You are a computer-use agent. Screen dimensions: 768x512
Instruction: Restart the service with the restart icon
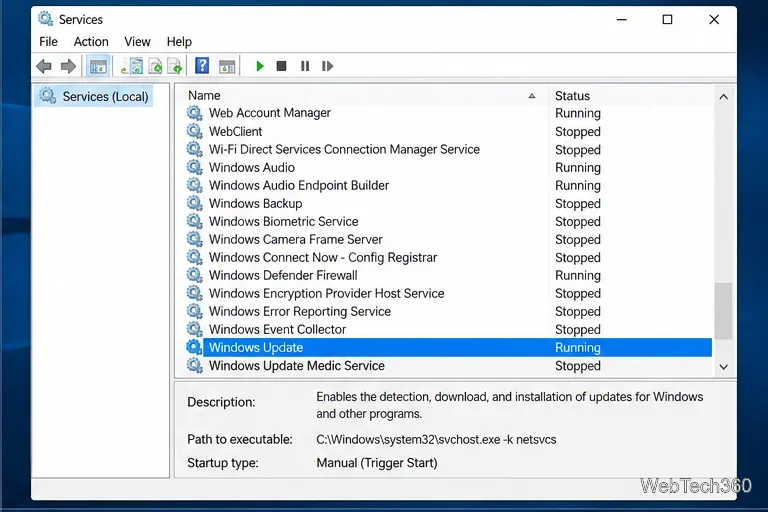(x=327, y=66)
